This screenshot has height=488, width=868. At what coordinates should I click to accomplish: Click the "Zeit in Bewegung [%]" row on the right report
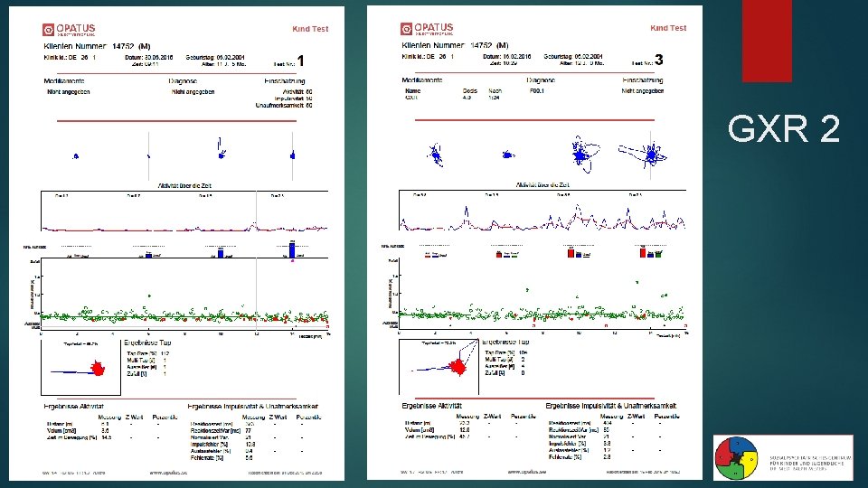[463, 436]
